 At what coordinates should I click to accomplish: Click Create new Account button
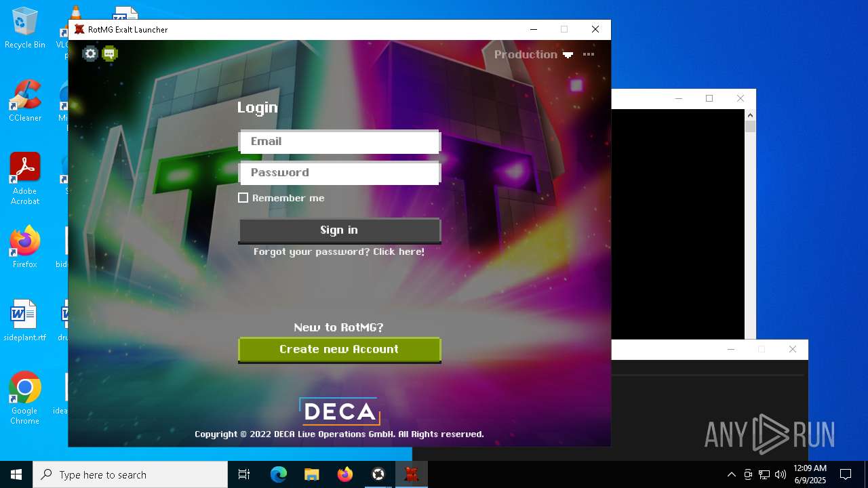340,350
